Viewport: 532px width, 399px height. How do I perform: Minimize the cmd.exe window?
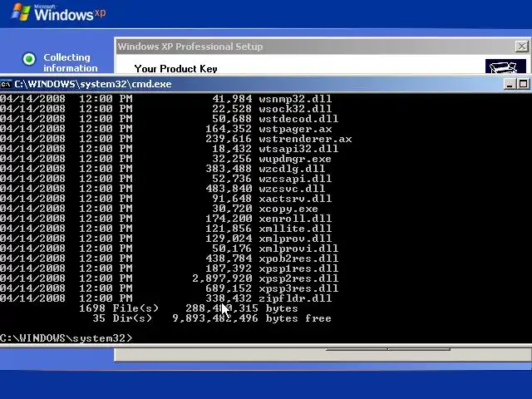[510, 84]
